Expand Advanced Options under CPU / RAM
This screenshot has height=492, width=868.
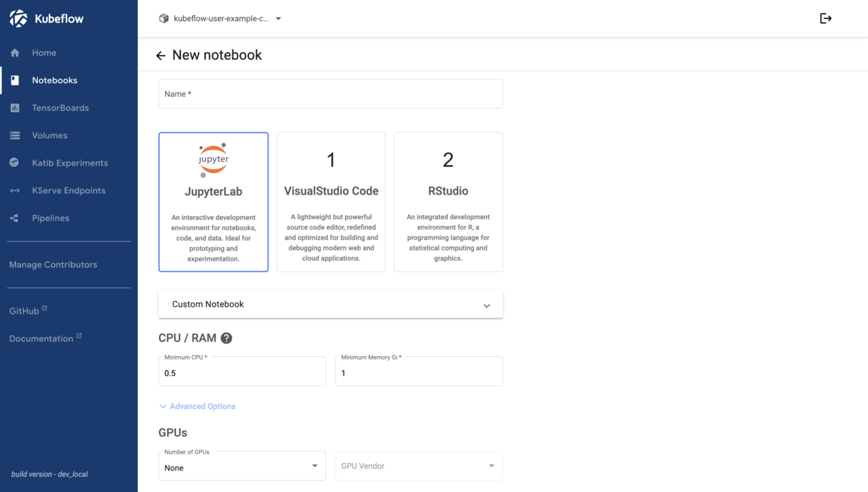(x=197, y=407)
